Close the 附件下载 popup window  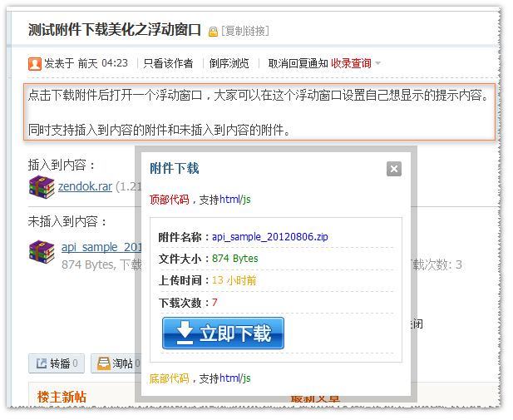pyautogui.click(x=394, y=169)
